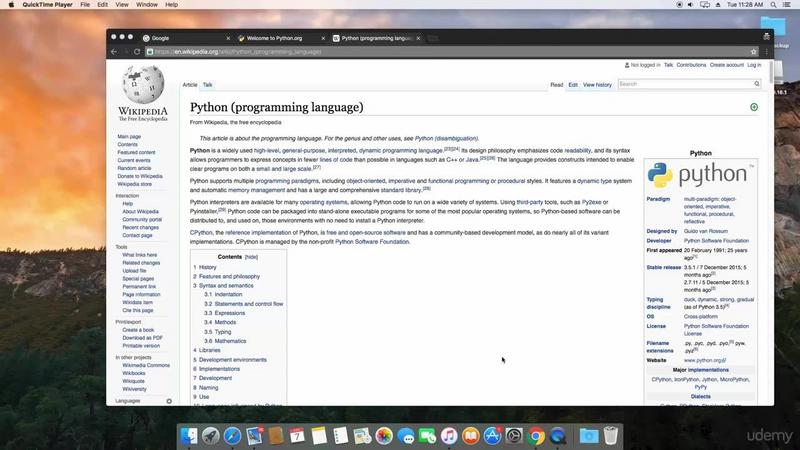Open the Cite this page link
The height and width of the screenshot is (450, 800).
pos(137,310)
